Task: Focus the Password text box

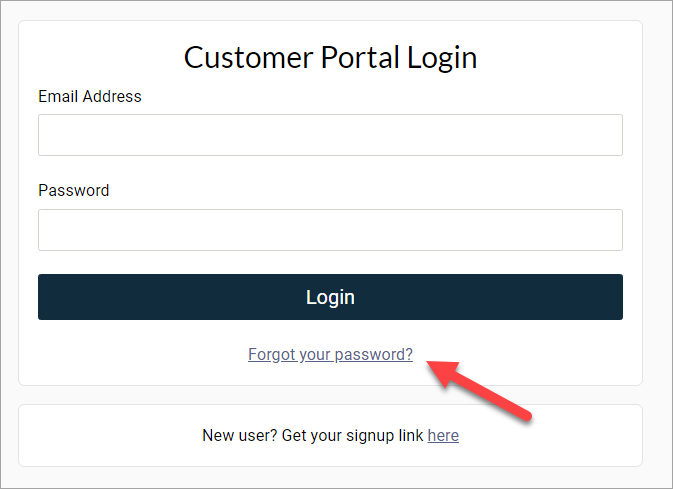Action: point(330,230)
